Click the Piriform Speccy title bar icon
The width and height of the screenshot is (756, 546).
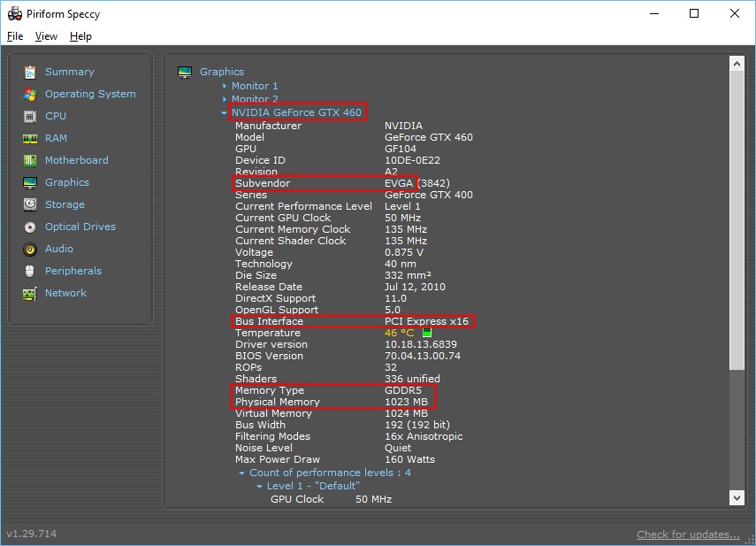click(15, 13)
